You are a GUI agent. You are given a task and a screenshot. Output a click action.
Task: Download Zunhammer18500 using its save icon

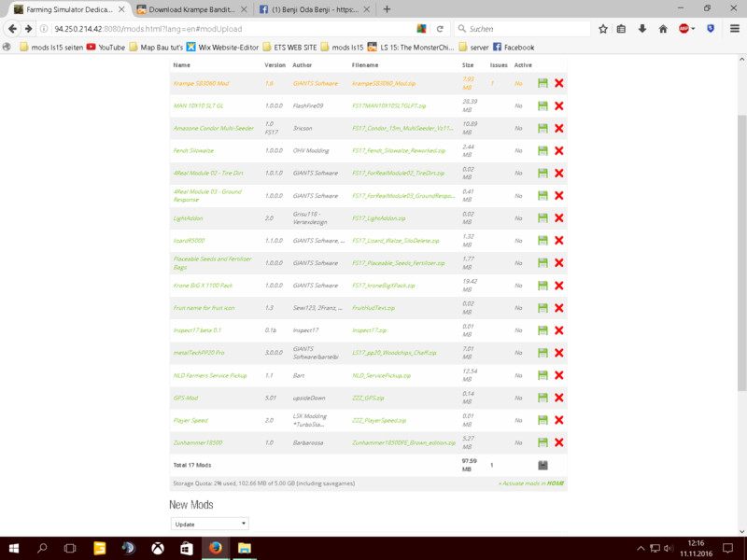[x=543, y=442]
